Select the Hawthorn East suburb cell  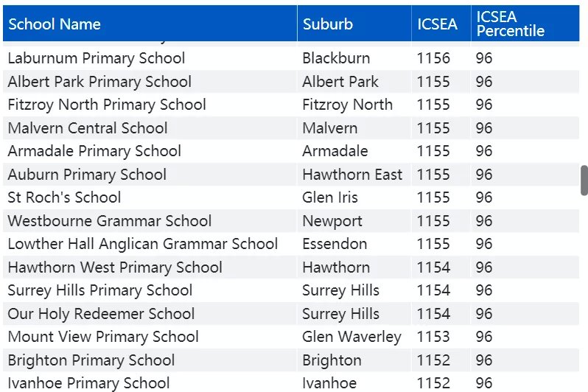pyautogui.click(x=352, y=175)
